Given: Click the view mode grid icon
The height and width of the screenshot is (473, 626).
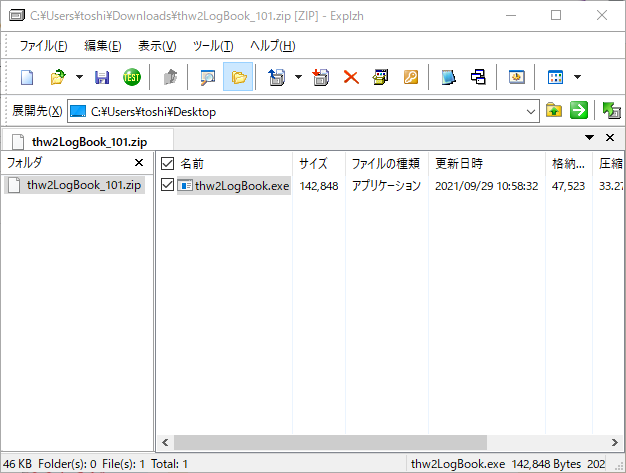Looking at the screenshot, I should click(x=555, y=77).
